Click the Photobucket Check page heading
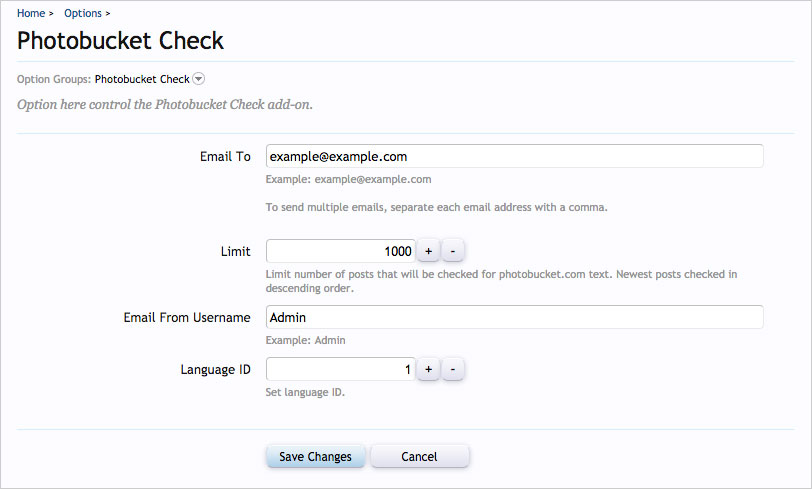 120,40
